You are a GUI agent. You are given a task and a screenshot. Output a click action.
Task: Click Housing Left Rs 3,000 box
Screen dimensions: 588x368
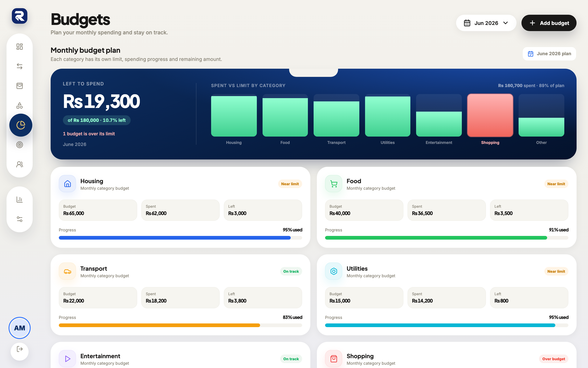pos(263,210)
